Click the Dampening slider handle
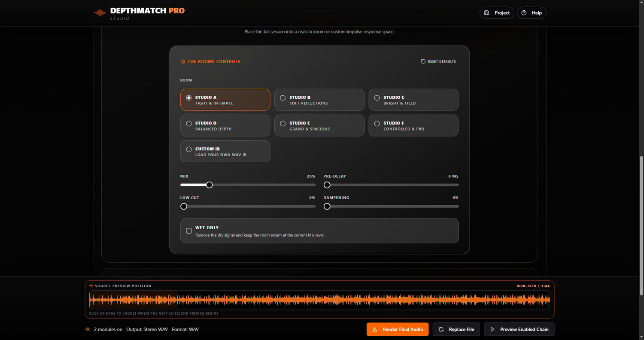 [327, 206]
